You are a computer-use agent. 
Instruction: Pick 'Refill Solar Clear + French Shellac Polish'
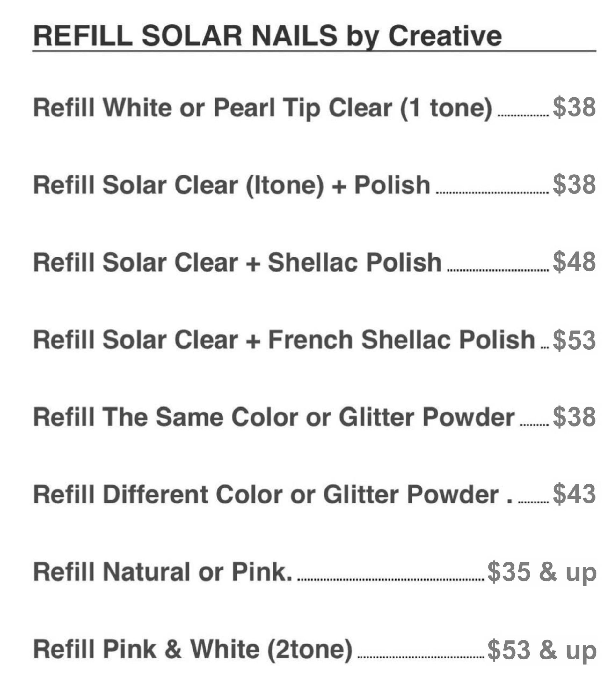coord(284,340)
